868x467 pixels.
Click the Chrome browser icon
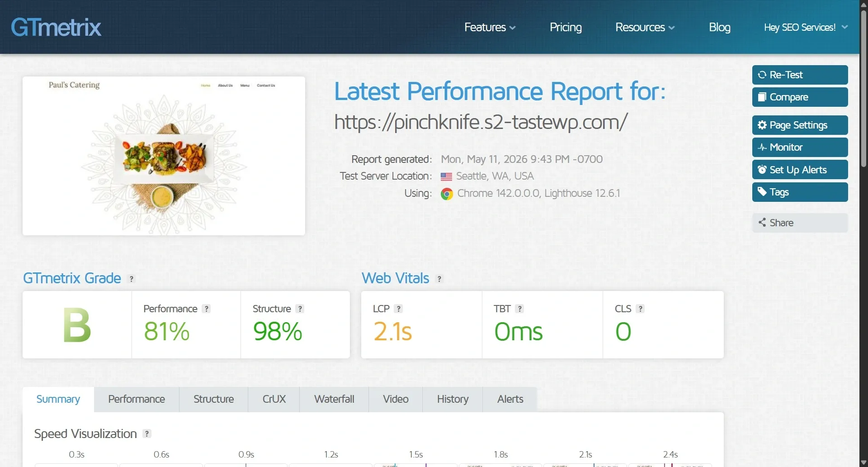coord(447,194)
